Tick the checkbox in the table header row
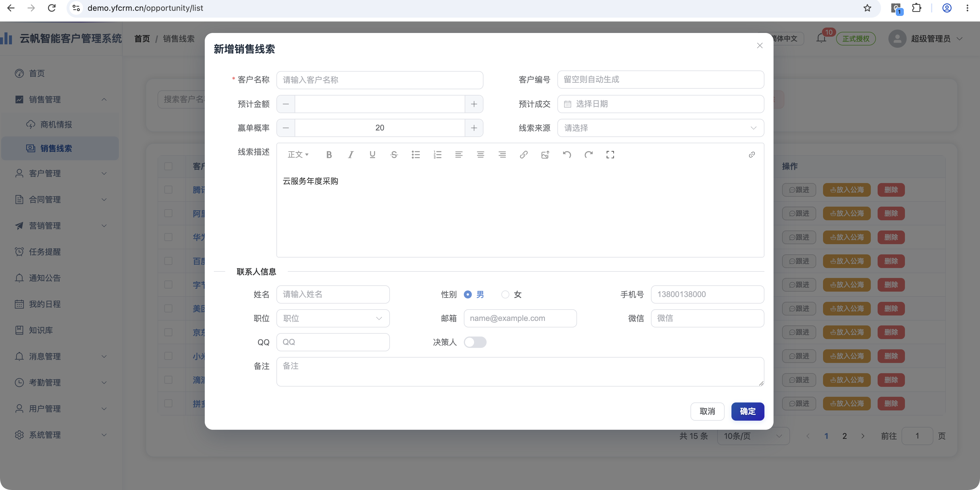The image size is (980, 490). click(168, 166)
